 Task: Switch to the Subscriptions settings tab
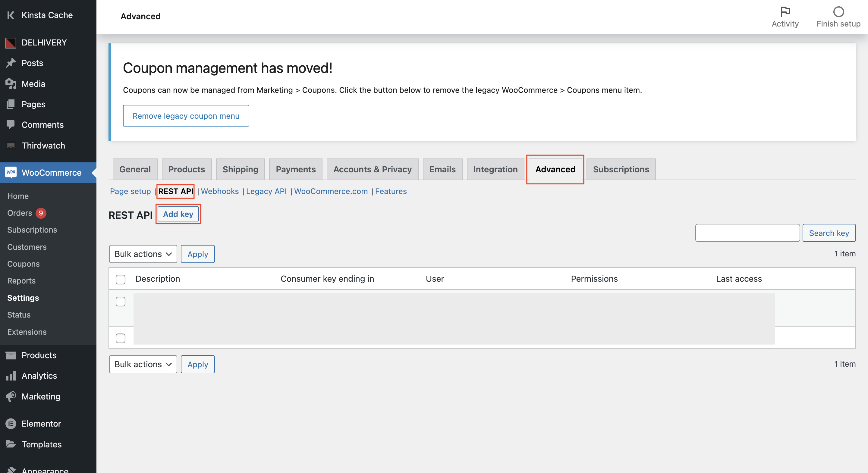621,169
